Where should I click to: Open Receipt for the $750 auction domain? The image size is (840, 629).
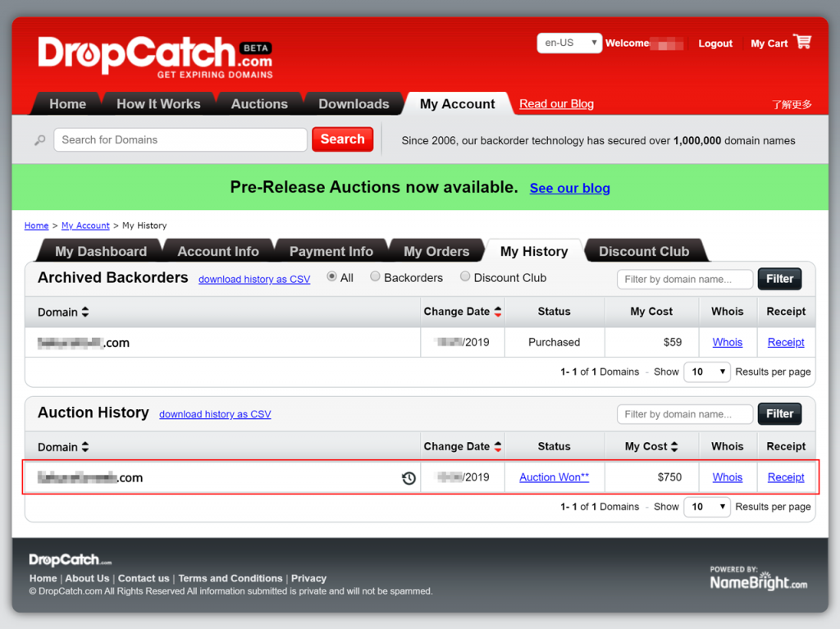786,476
